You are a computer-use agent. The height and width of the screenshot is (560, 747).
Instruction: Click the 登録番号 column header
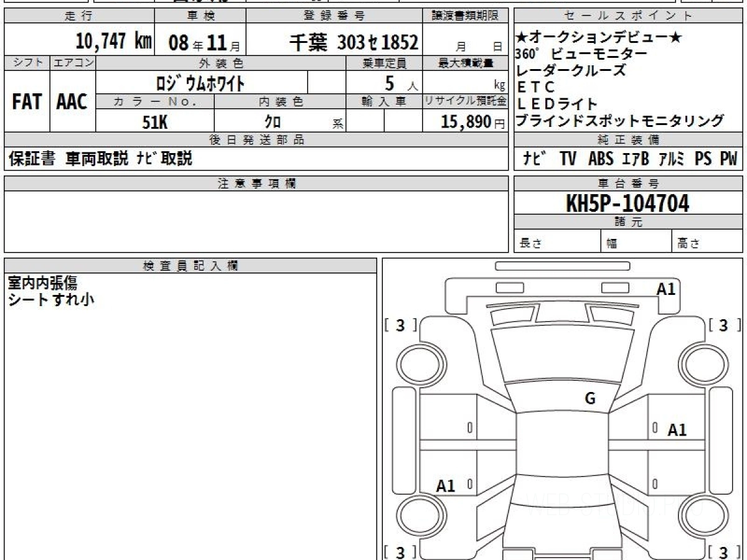335,16
